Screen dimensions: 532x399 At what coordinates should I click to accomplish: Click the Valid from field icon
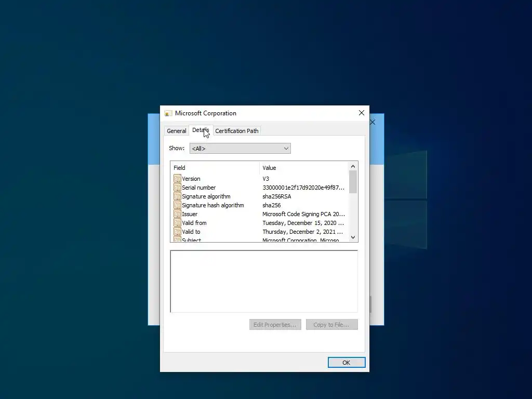tap(177, 222)
